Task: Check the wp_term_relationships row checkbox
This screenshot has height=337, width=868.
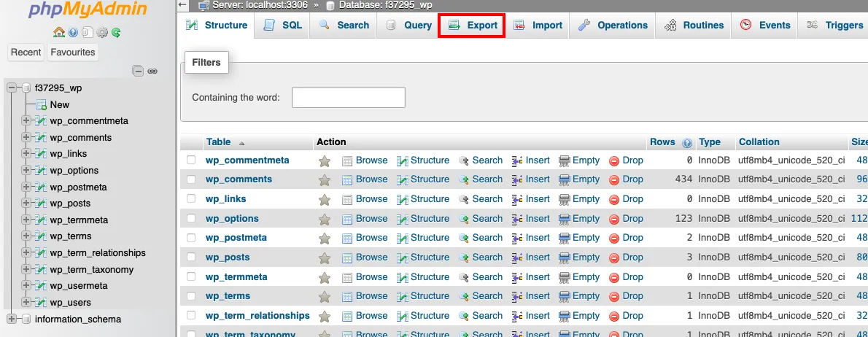Action: (191, 315)
